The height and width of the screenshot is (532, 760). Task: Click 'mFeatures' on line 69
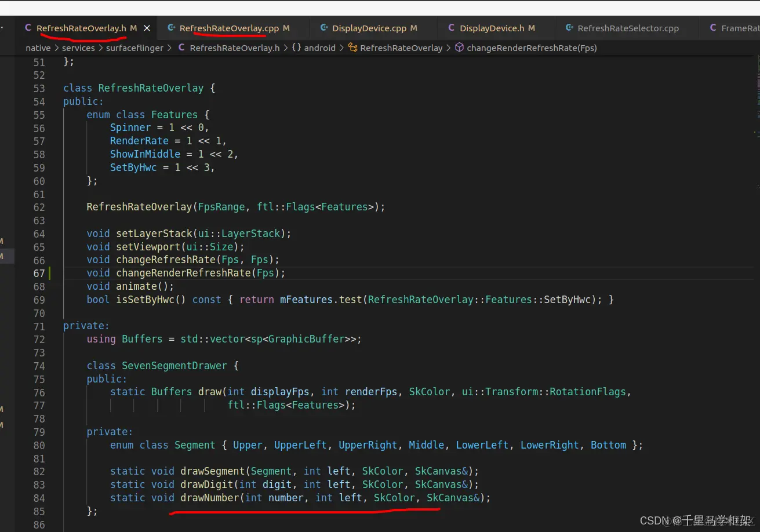pyautogui.click(x=306, y=300)
